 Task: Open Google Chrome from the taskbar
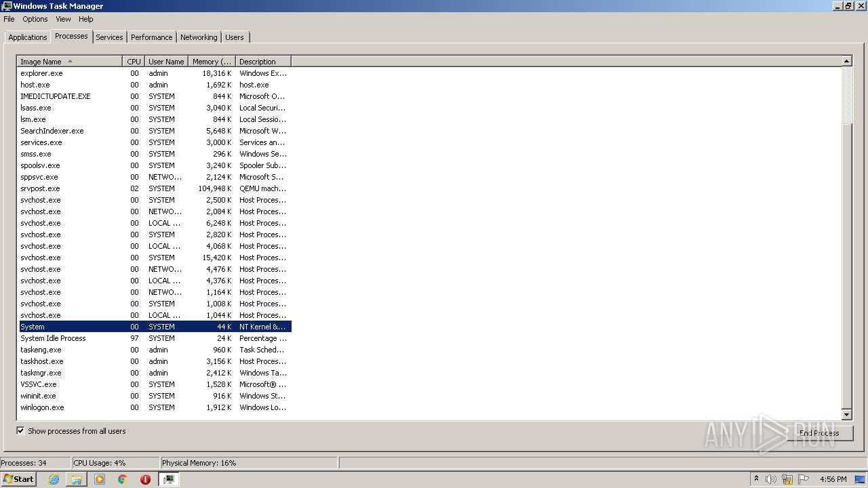(123, 479)
